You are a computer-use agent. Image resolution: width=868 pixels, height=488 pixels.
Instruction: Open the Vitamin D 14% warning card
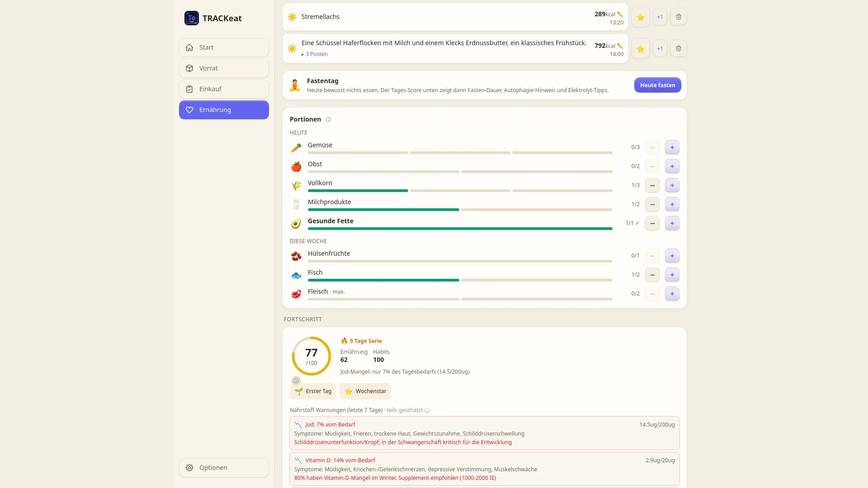pyautogui.click(x=485, y=469)
